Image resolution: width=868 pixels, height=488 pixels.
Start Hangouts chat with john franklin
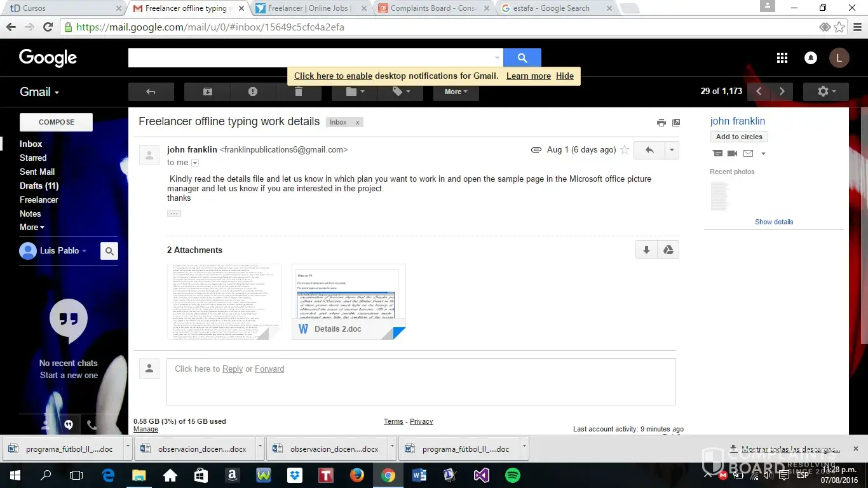(717, 153)
